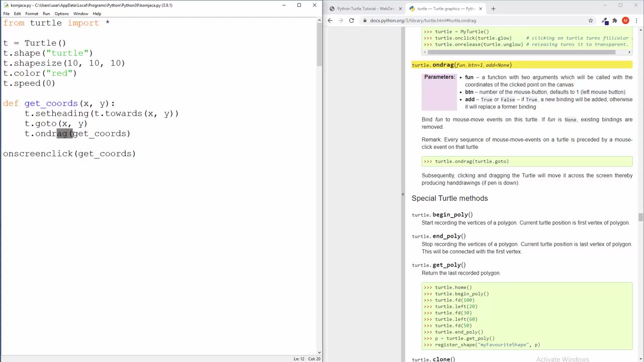
Task: View the site lock info icon
Action: tap(365, 21)
